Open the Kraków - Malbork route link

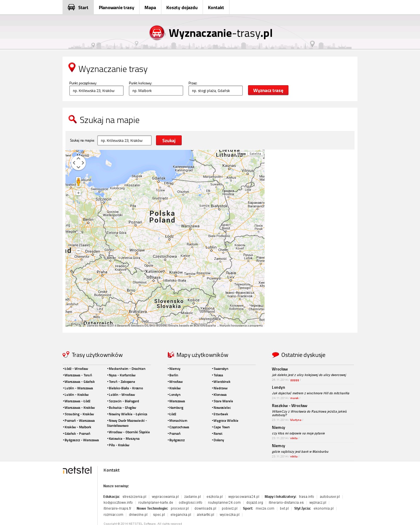coord(78,427)
